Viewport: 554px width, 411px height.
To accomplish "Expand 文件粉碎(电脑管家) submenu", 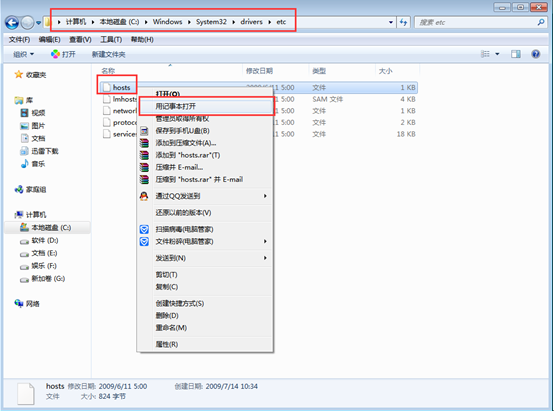I will click(205, 241).
